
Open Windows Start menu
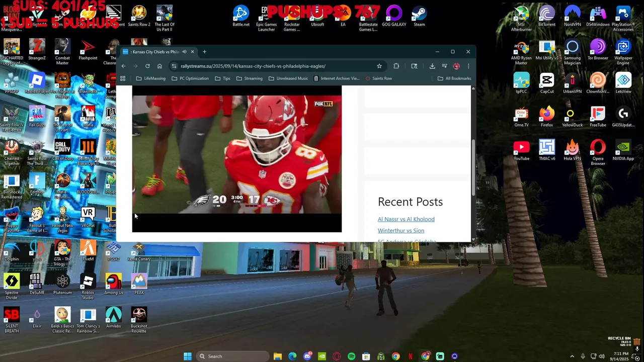[188, 356]
